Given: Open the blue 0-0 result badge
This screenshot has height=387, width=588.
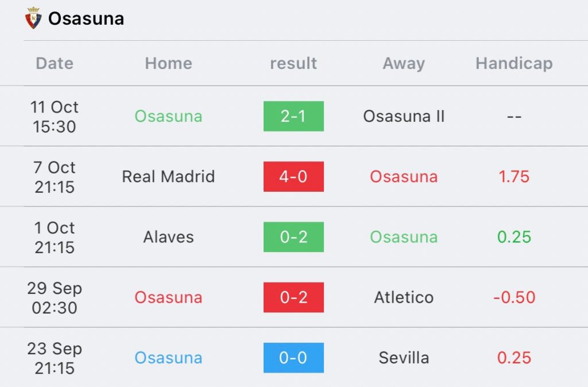Looking at the screenshot, I should click(293, 358).
